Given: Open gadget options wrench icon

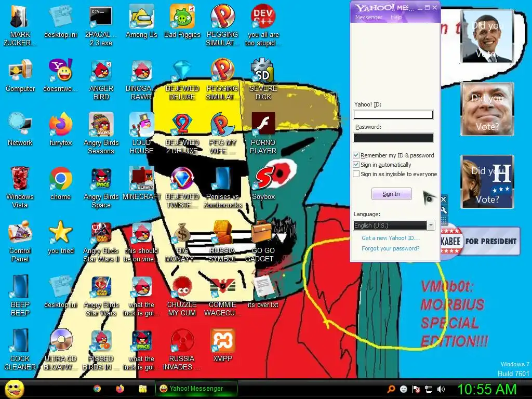Looking at the screenshot, I should pyautogui.click(x=444, y=210).
